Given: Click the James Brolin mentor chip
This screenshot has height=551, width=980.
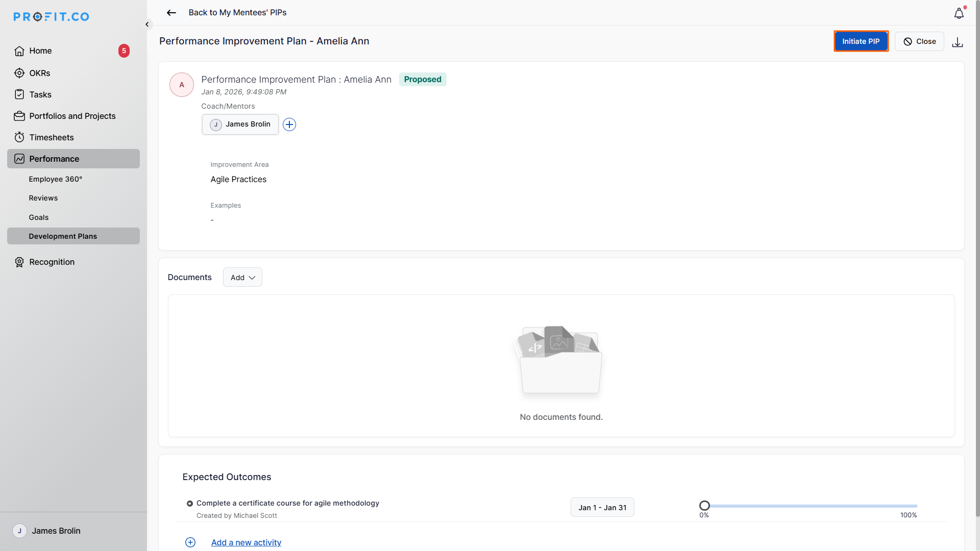Looking at the screenshot, I should (x=240, y=124).
